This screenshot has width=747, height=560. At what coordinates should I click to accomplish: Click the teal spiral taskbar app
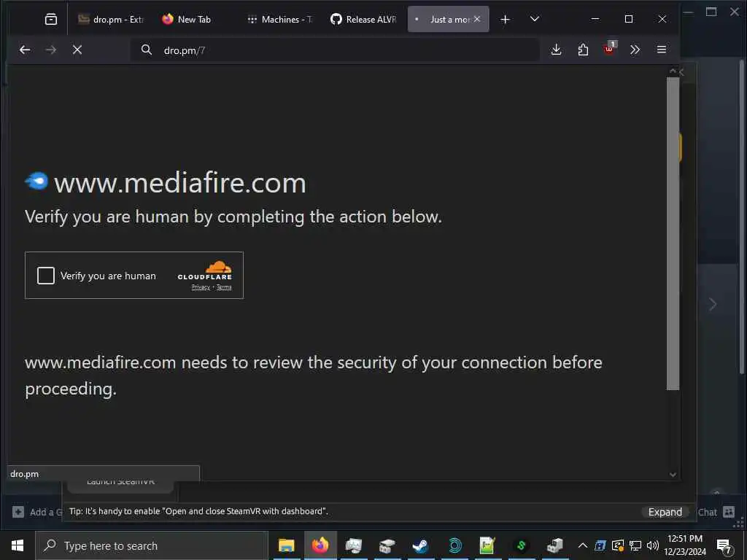(455, 545)
